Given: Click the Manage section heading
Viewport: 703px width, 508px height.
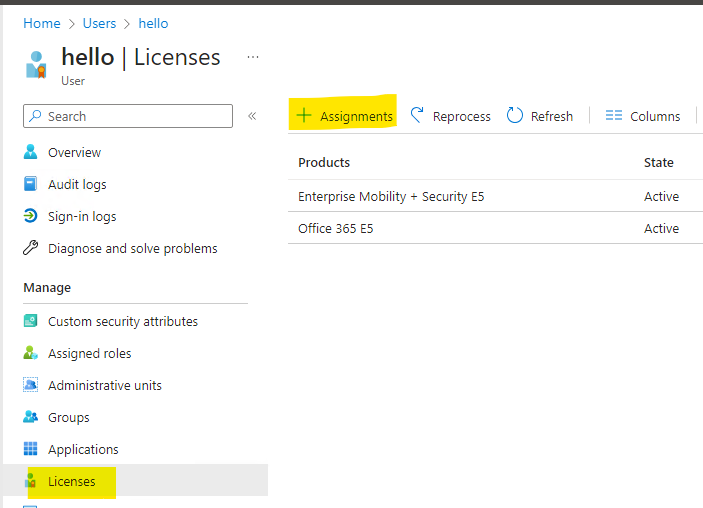Looking at the screenshot, I should click(x=47, y=287).
